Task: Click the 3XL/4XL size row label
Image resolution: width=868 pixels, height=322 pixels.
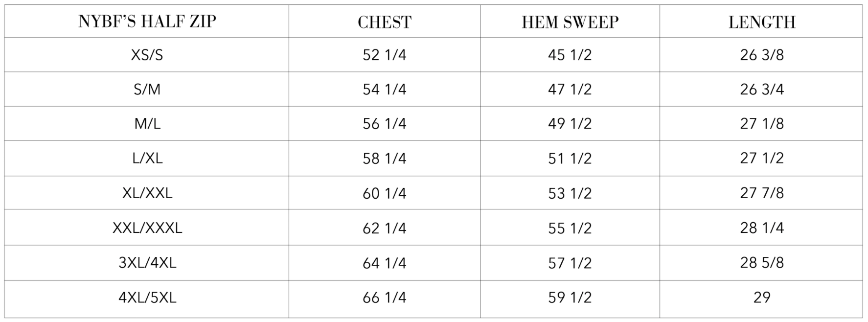Action: click(147, 263)
